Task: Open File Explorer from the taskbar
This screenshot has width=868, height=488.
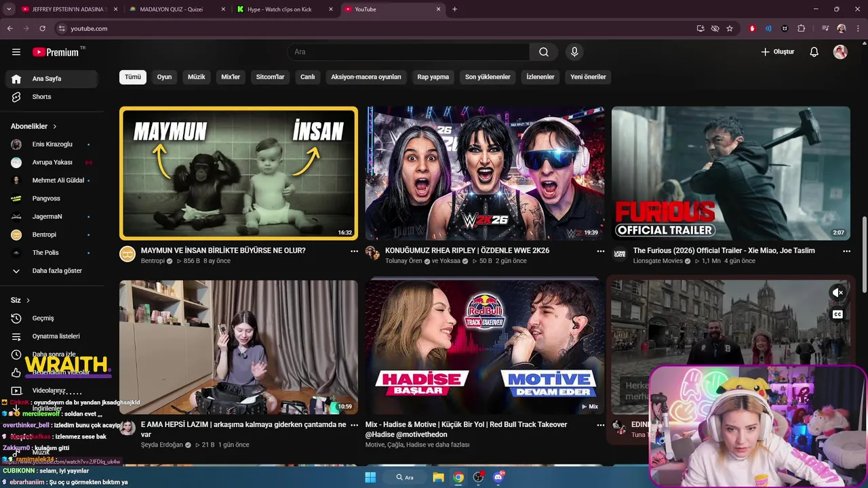Action: 439,477
